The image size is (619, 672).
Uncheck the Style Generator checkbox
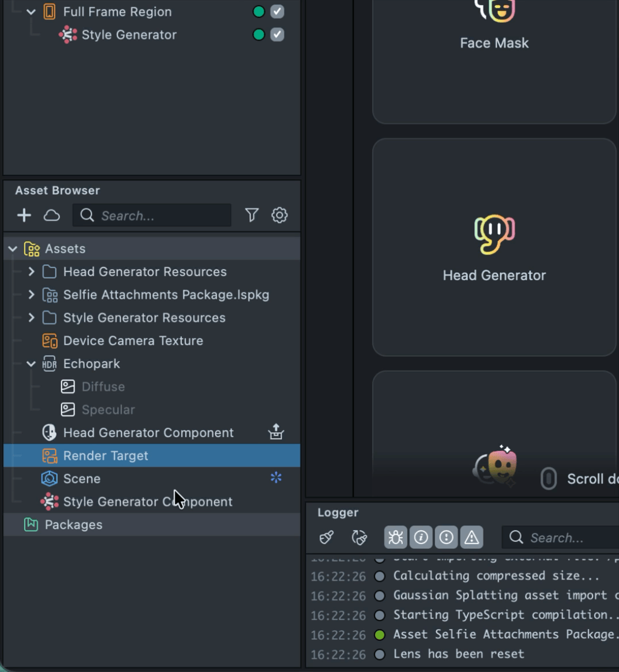coord(277,35)
